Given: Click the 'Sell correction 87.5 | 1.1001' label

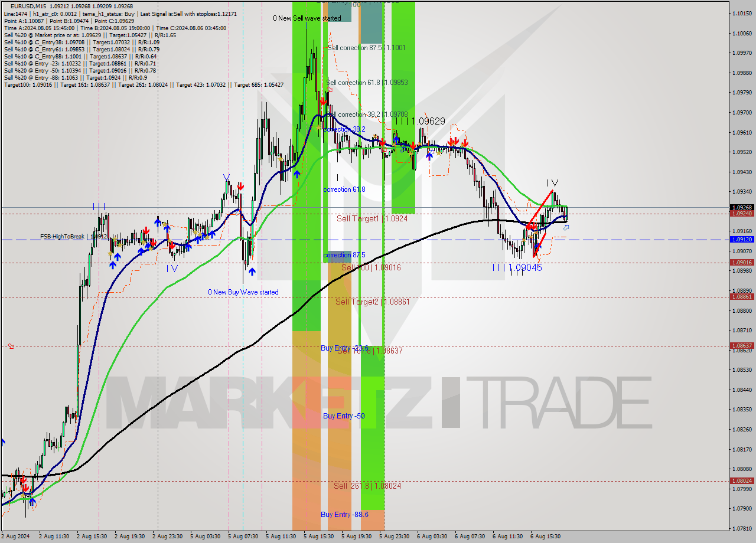Looking at the screenshot, I should click(x=366, y=47).
